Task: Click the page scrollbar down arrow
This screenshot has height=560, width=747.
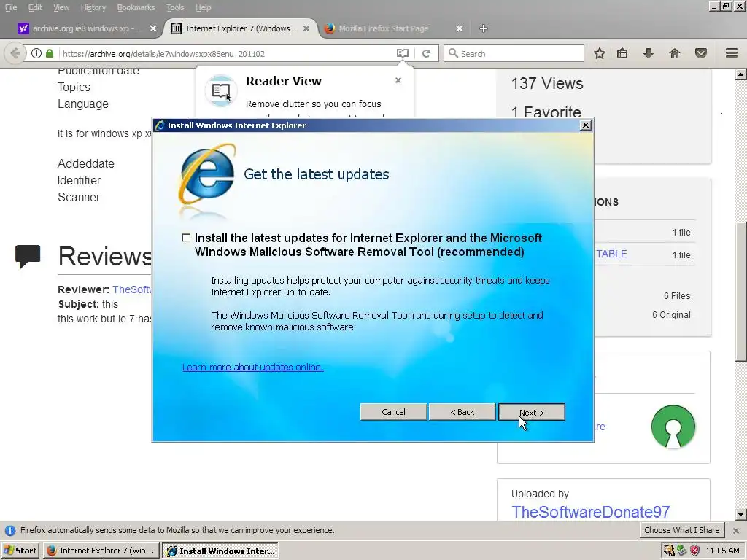Action: pyautogui.click(x=740, y=514)
